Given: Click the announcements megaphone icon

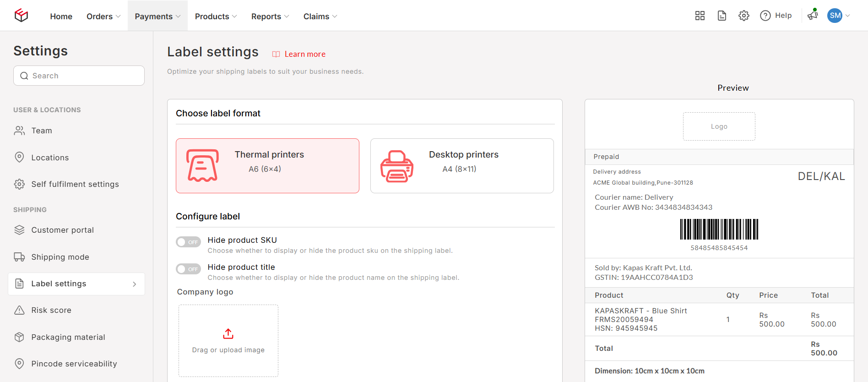Looking at the screenshot, I should [813, 15].
